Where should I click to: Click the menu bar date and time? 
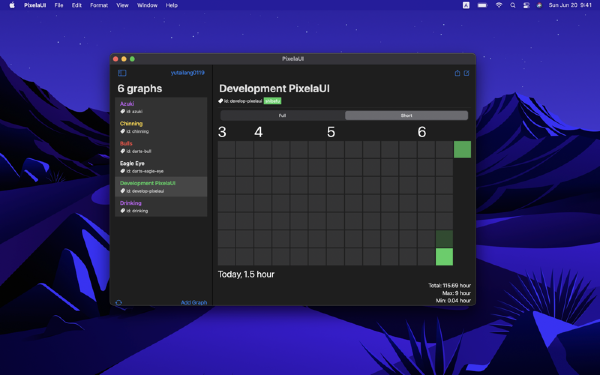[570, 5]
